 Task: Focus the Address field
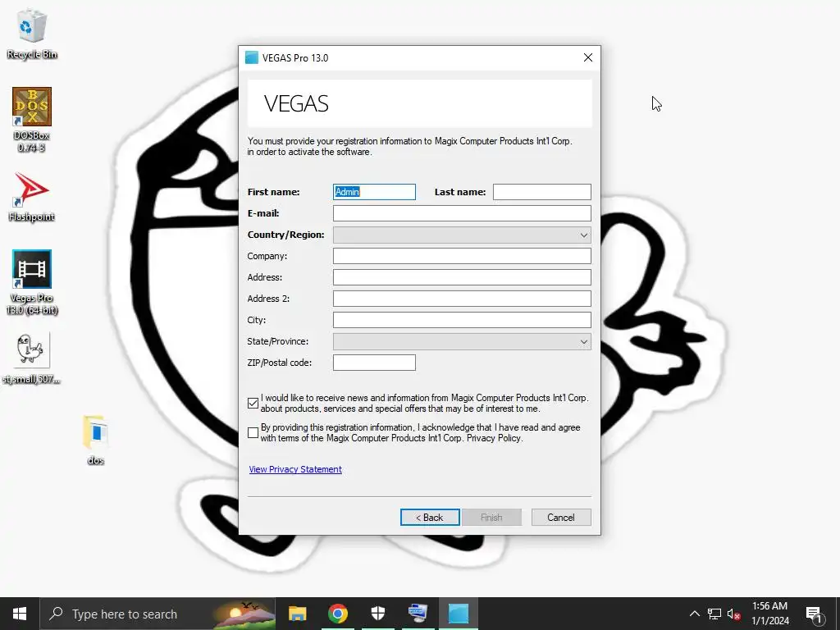[462, 277]
